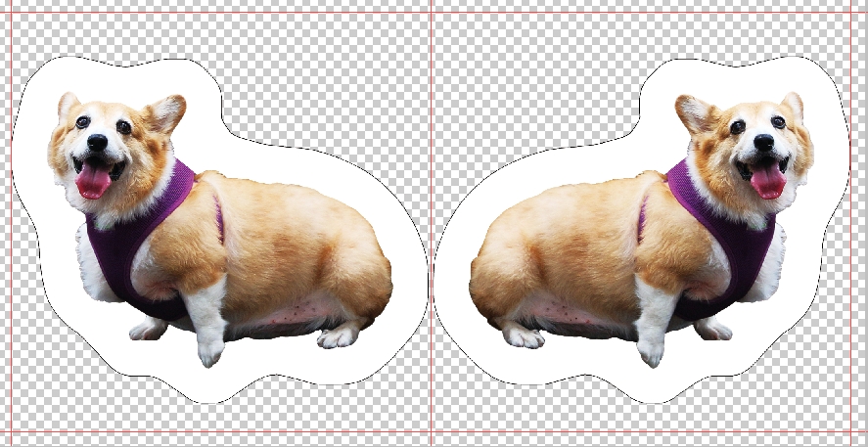The image size is (868, 447).
Task: Select the top horizontal red guide line
Action: point(294,13)
